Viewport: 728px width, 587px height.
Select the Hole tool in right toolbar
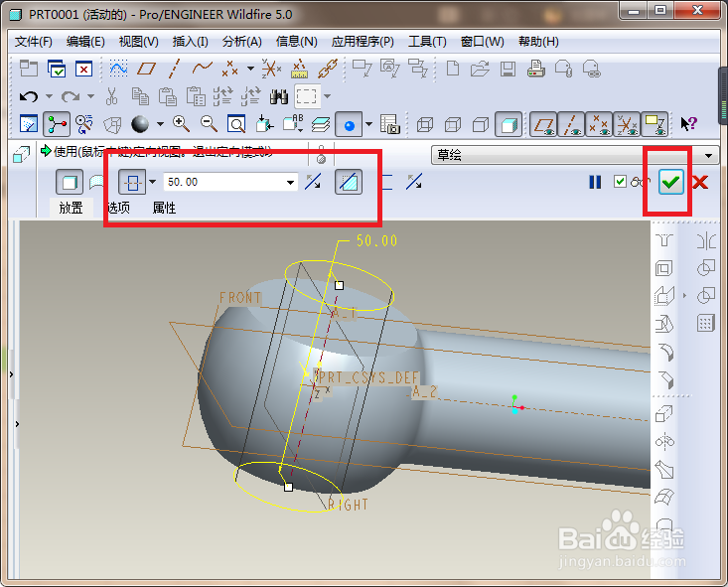click(664, 240)
